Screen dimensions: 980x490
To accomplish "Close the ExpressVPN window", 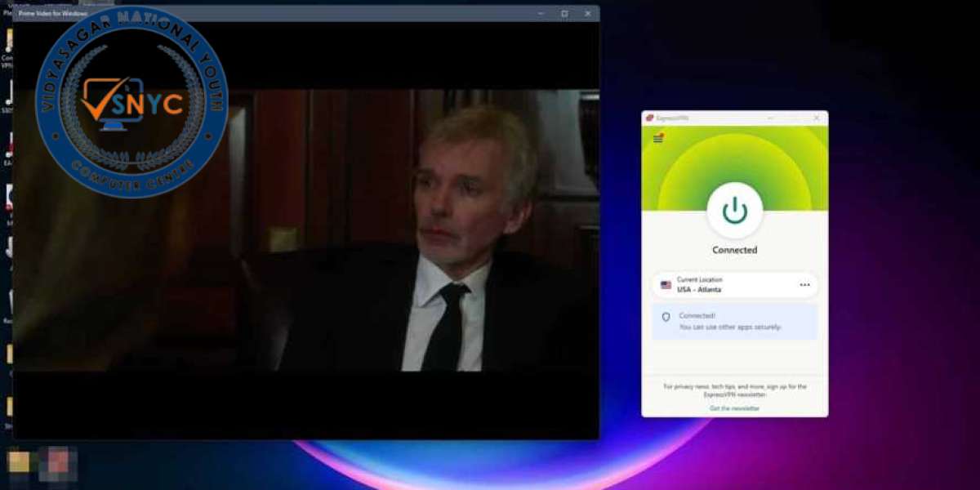I will pos(817,118).
